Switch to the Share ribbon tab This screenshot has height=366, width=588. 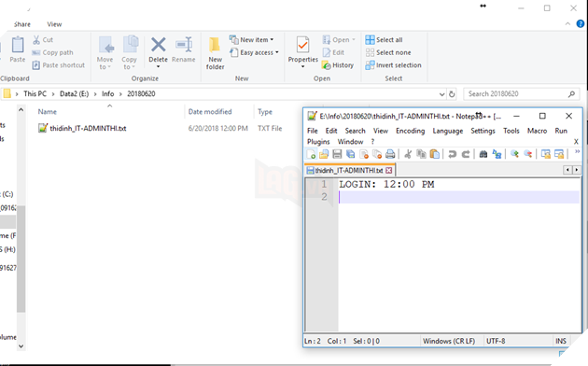click(22, 24)
